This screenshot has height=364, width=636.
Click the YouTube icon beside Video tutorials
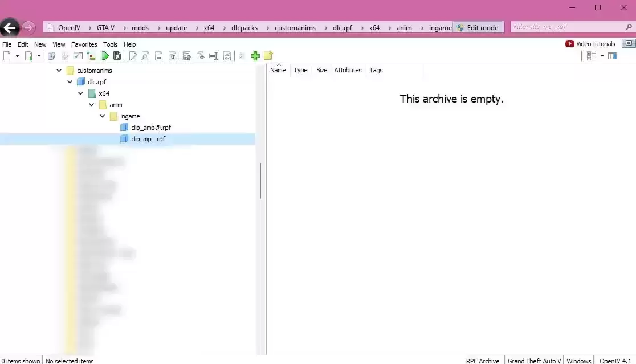569,44
